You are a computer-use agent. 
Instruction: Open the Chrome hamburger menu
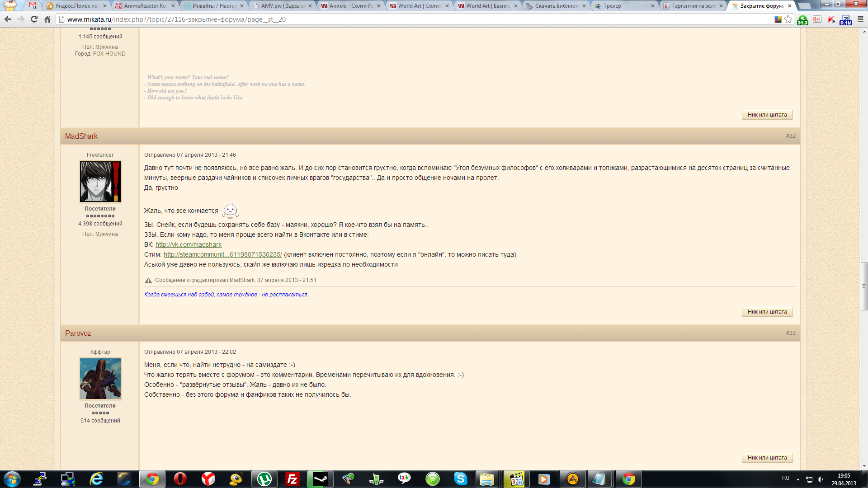860,19
